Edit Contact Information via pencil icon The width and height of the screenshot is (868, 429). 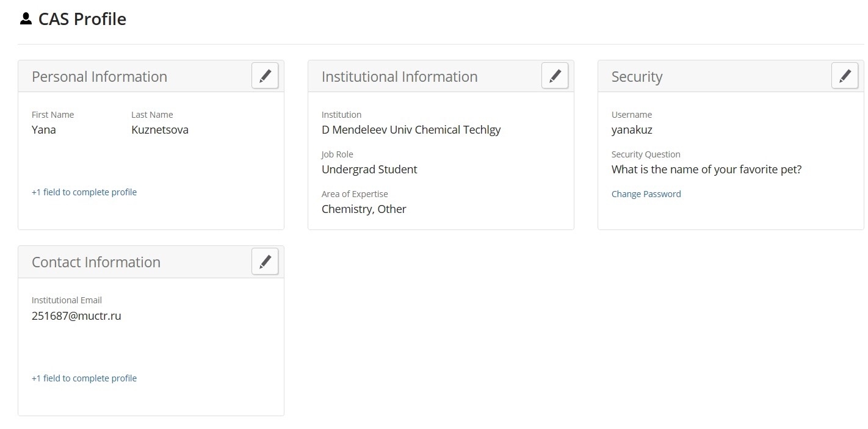[265, 262]
